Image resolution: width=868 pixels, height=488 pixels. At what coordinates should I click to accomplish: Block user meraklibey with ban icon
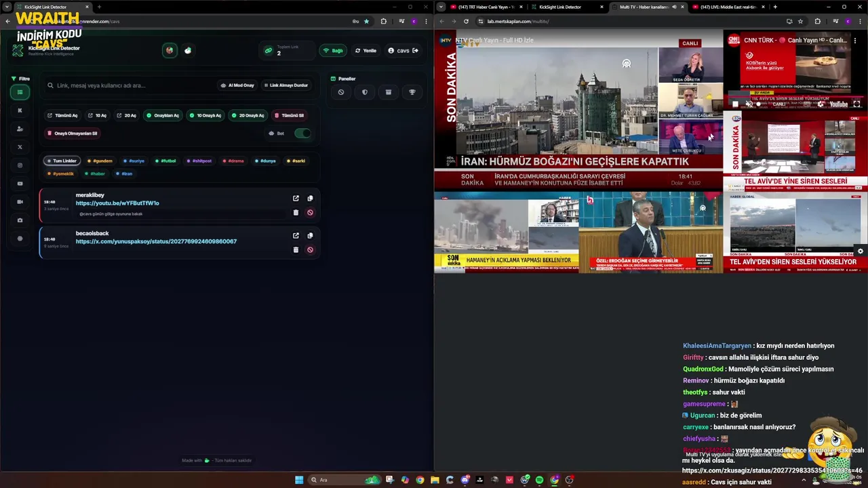point(310,212)
